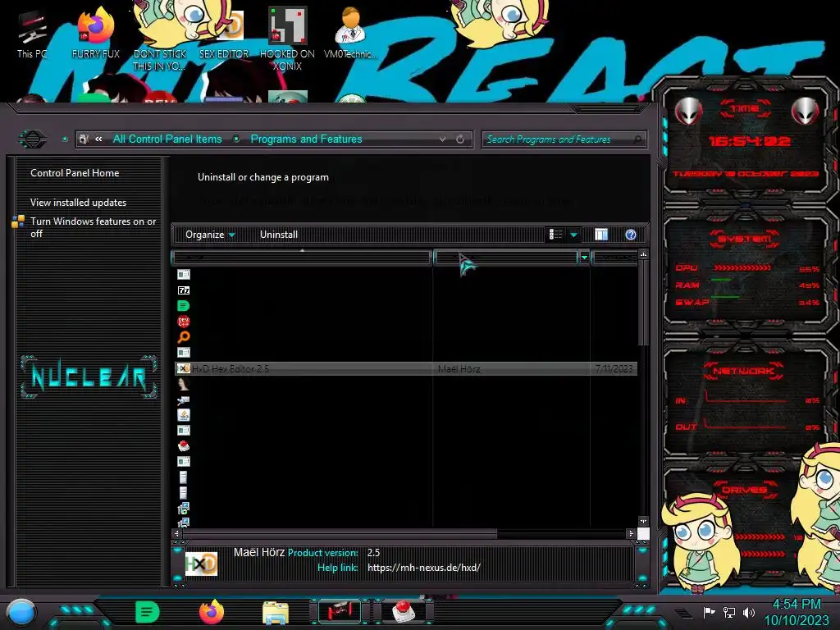Click the vertical scrollbar up arrow
This screenshot has width=840, height=630.
coord(643,254)
